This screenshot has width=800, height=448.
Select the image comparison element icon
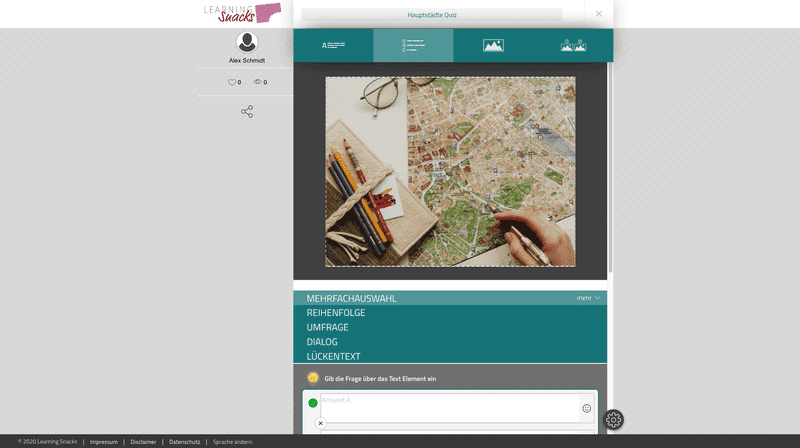coord(573,45)
